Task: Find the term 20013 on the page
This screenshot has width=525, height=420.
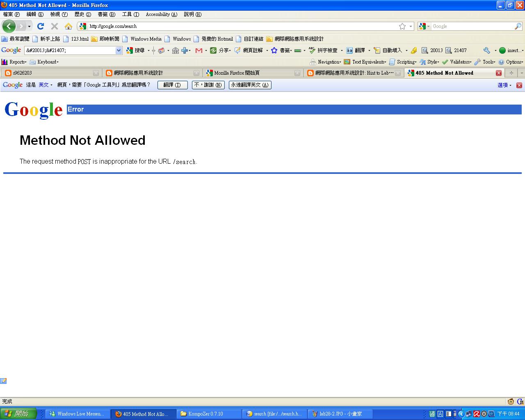Action: pyautogui.click(x=432, y=50)
